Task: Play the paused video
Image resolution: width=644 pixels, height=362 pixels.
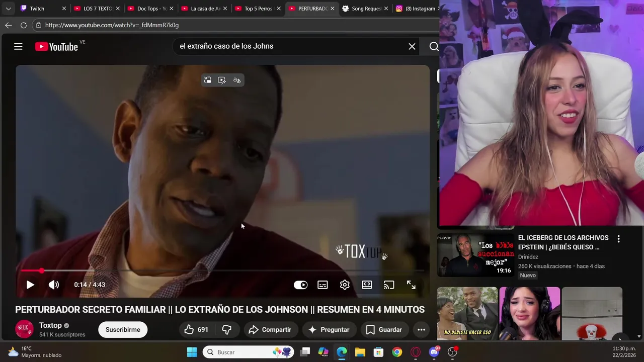Action: pyautogui.click(x=30, y=285)
